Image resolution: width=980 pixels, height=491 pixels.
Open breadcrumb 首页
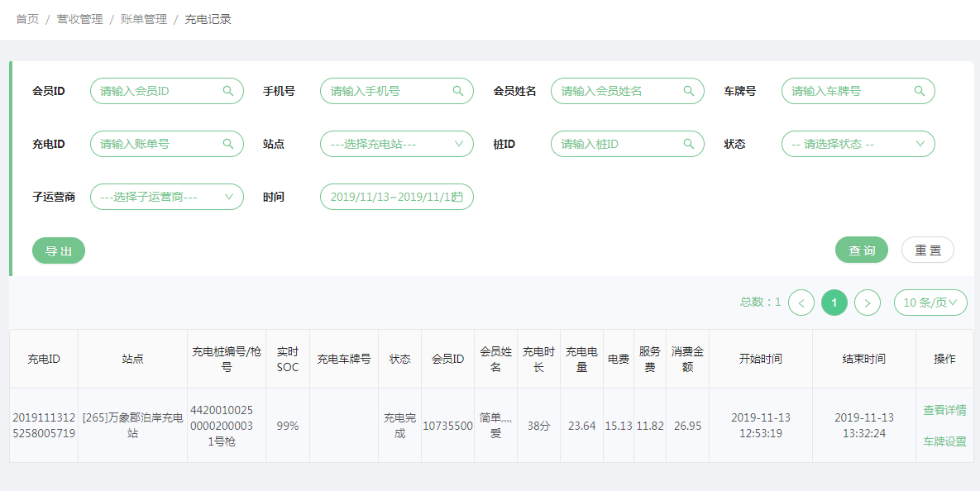coord(26,19)
